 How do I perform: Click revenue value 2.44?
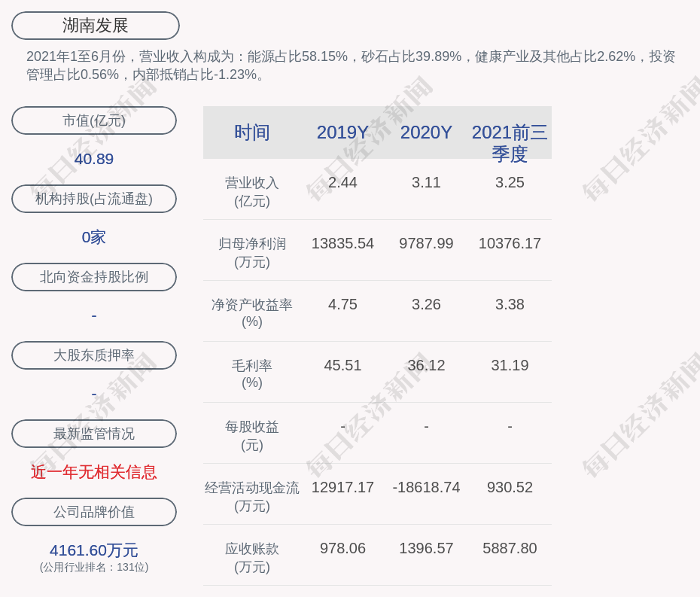tap(342, 182)
